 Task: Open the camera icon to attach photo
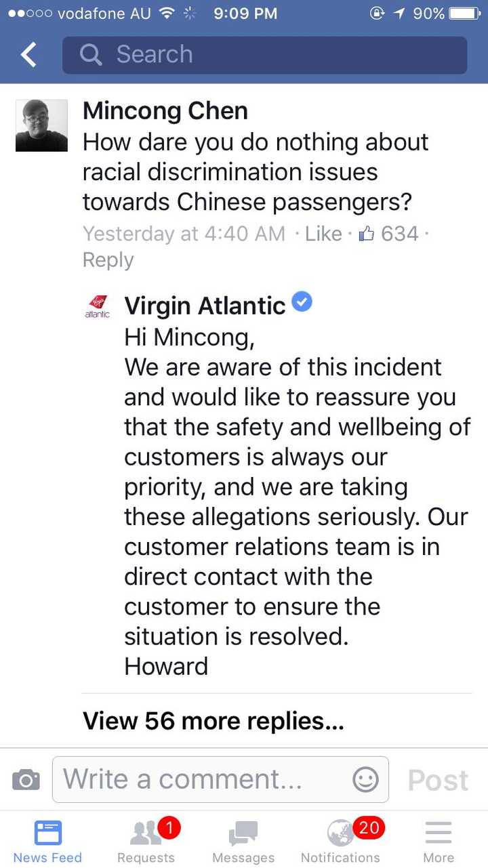click(26, 781)
